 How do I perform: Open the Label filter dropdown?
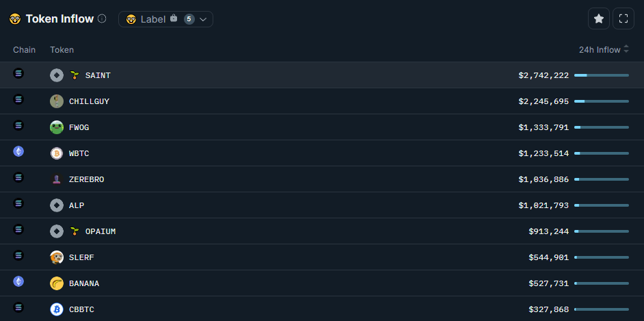165,19
